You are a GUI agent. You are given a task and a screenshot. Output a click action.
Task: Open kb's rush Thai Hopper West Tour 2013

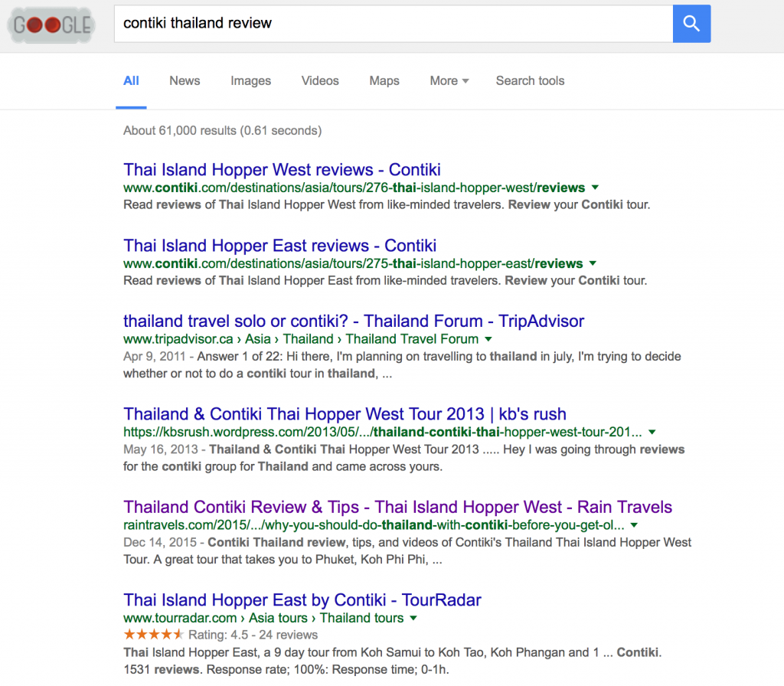tap(345, 414)
